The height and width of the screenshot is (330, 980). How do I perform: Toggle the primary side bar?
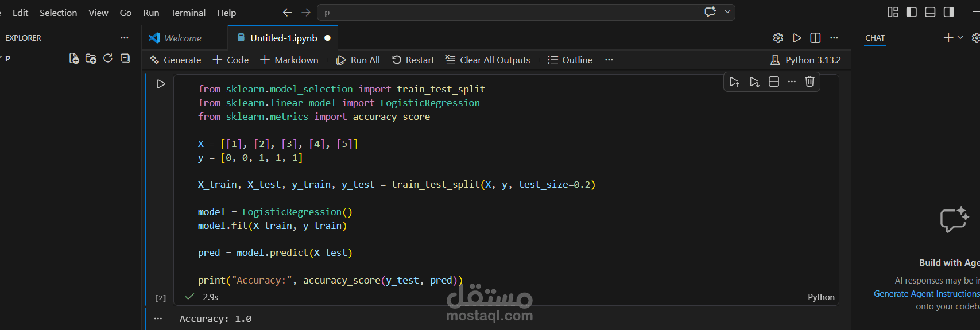[x=912, y=12]
